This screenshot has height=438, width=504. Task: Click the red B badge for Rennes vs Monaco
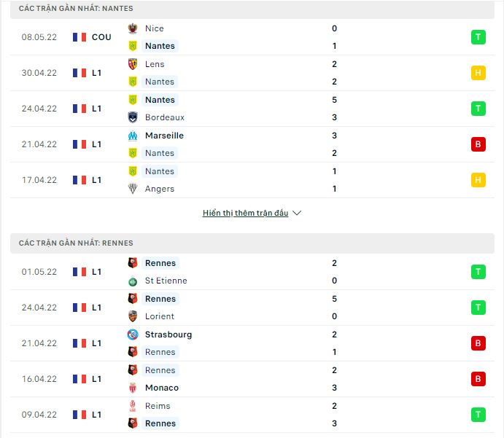coord(478,379)
